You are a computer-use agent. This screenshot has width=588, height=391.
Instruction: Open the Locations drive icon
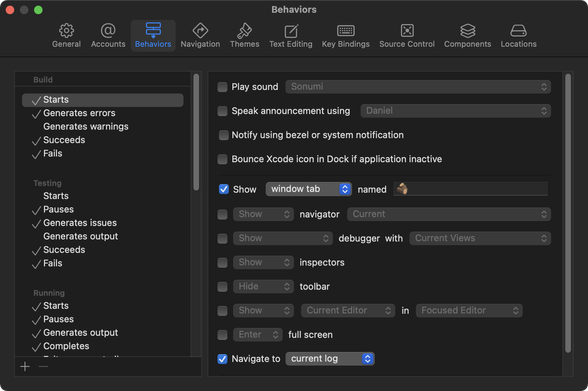pos(518,31)
